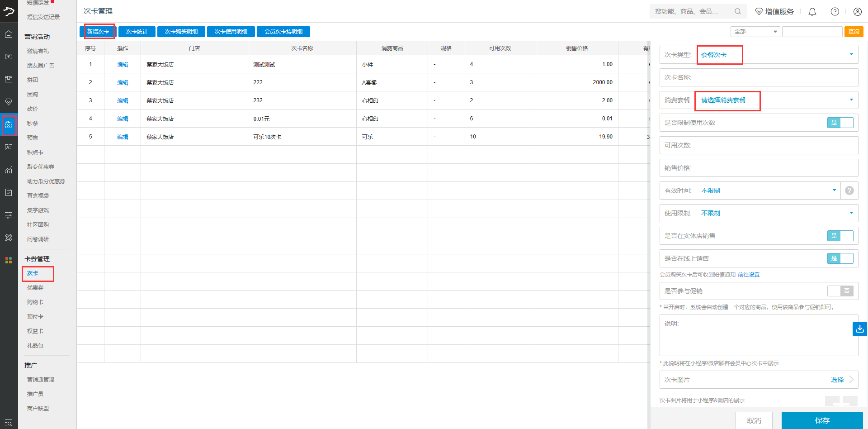Click the orange 查询 button
868x429 pixels.
click(854, 32)
